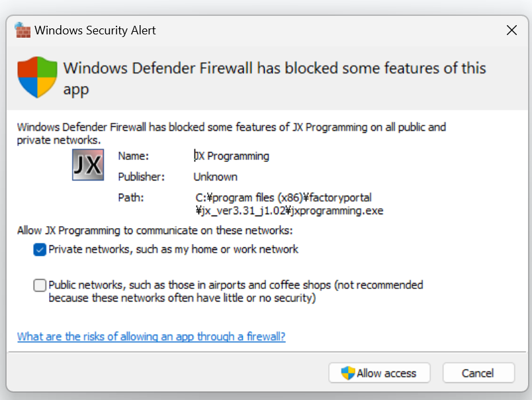Click the Public networks label text
This screenshot has width=532, height=400.
click(236, 292)
